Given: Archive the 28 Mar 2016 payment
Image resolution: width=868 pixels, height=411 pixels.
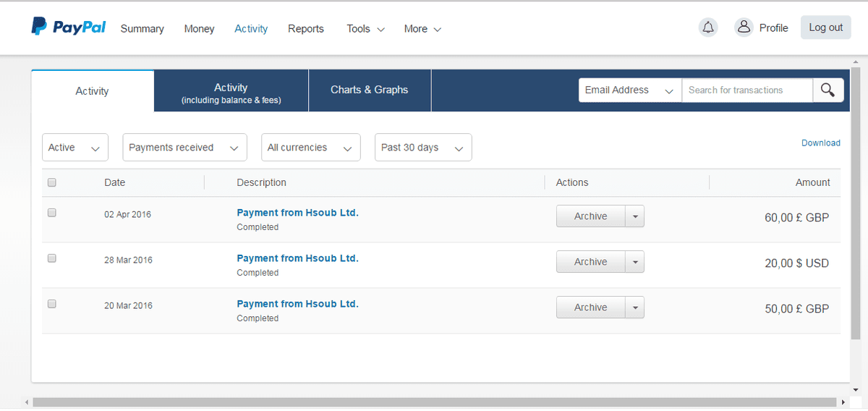Looking at the screenshot, I should tap(590, 262).
